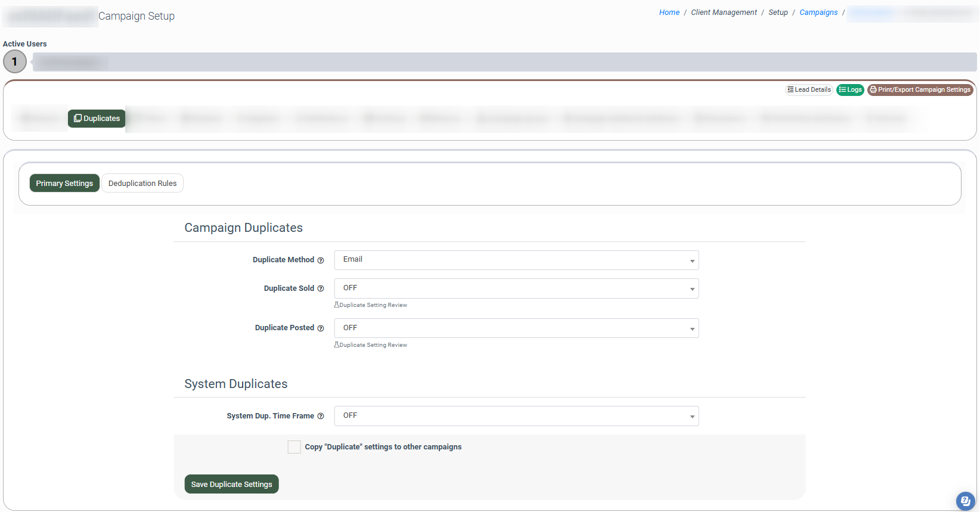Screen dimensions: 980x512
Task: Go to Home via breadcrumb link
Action: 669,13
